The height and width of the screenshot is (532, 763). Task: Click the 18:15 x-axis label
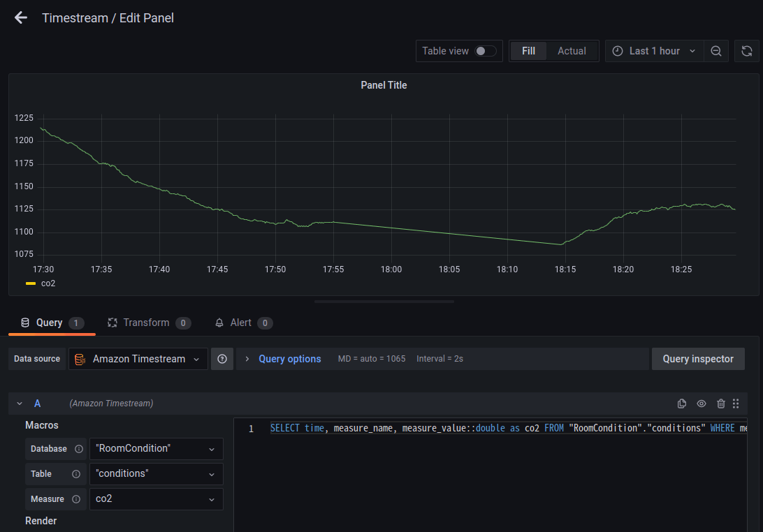[565, 269]
